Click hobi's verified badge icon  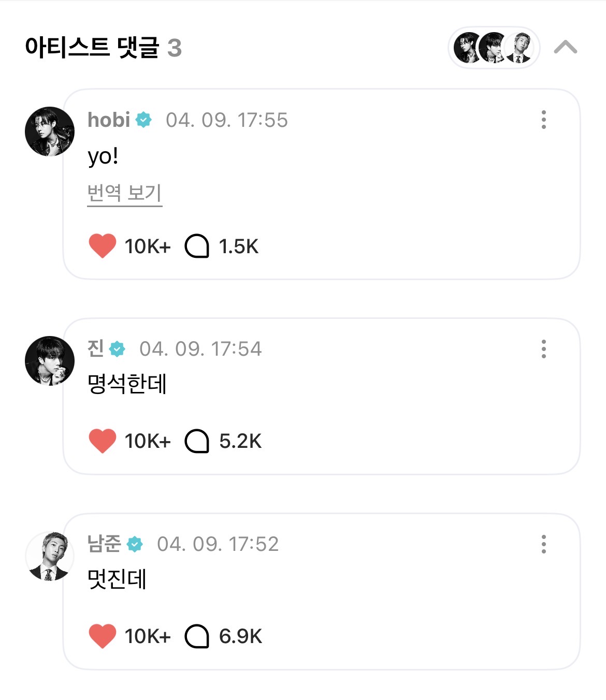[x=143, y=120]
